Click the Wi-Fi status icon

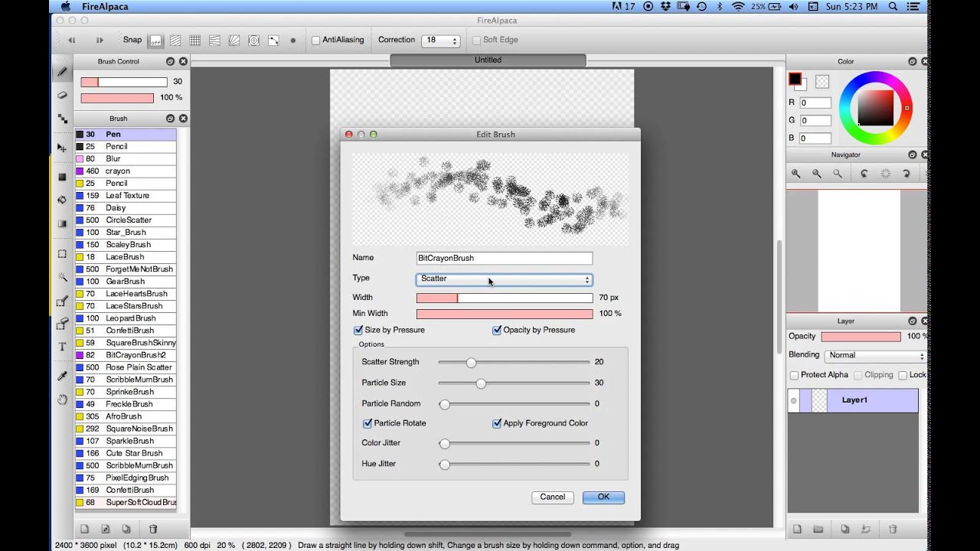pos(738,7)
